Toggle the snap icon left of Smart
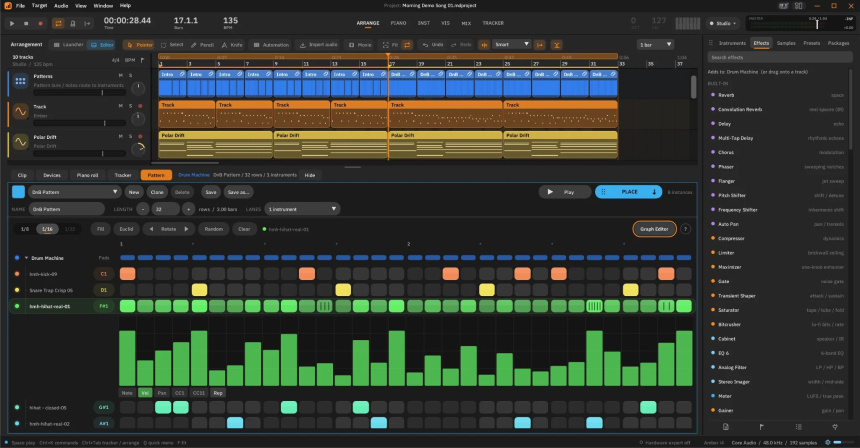The image size is (860, 448). coord(484,45)
